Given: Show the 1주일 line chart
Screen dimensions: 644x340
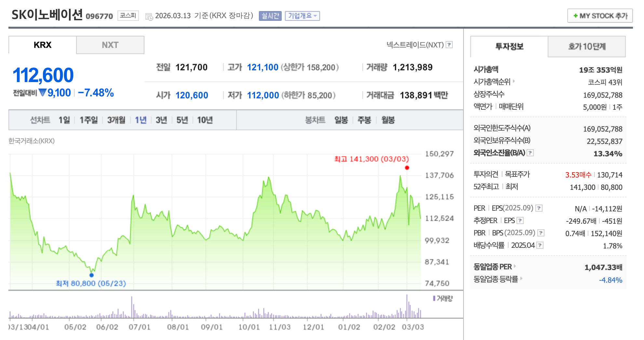Looking at the screenshot, I should pos(89,120).
